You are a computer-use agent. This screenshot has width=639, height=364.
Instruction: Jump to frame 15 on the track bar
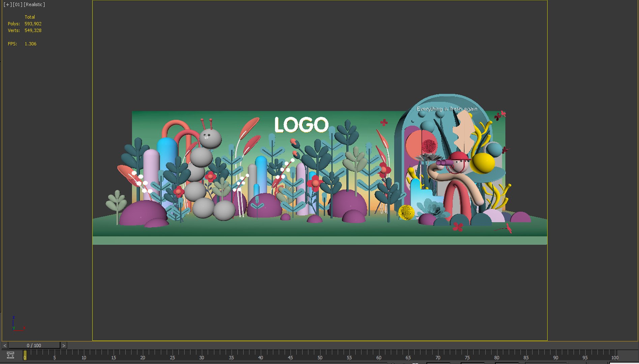point(113,358)
